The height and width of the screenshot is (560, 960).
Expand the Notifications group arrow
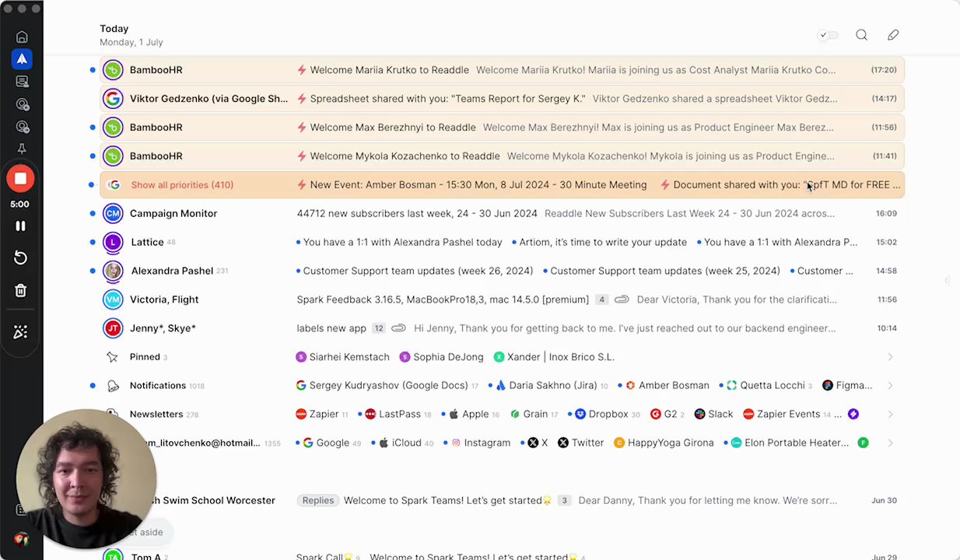(890, 386)
